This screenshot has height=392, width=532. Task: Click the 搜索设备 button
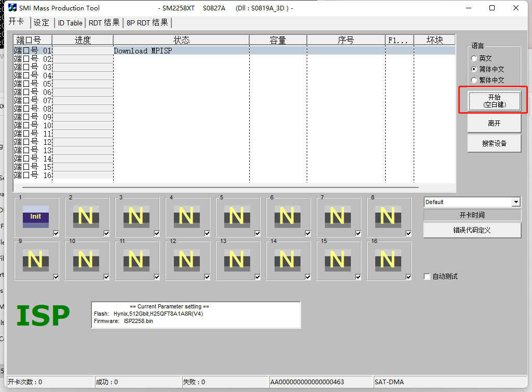494,144
